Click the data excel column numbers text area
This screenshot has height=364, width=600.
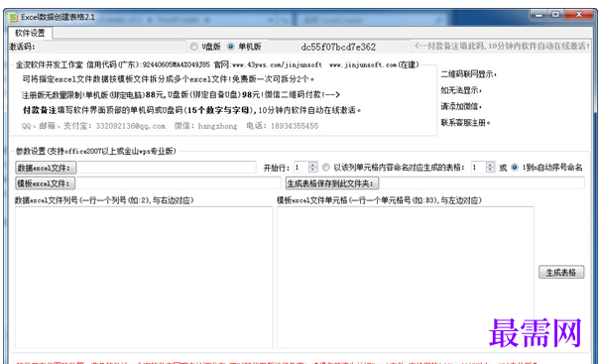pos(144,277)
